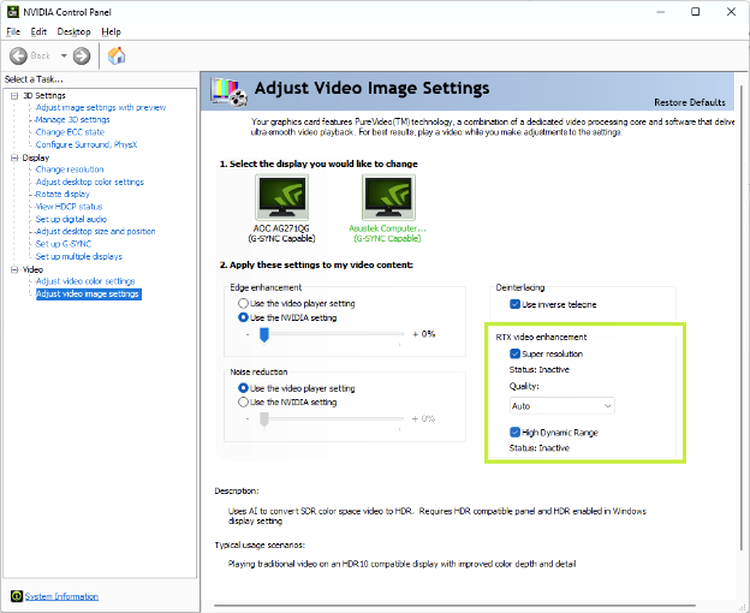Select the AOC AG271QG display thumbnail

(282, 197)
